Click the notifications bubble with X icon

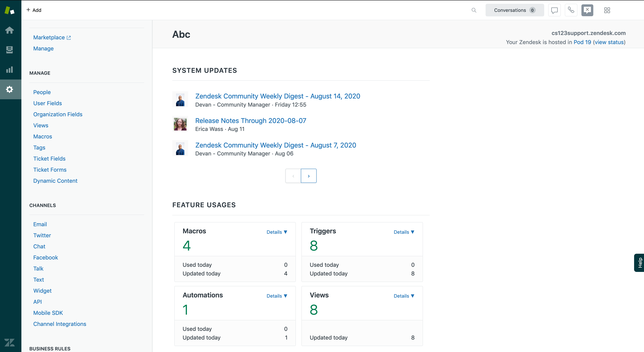tap(587, 10)
